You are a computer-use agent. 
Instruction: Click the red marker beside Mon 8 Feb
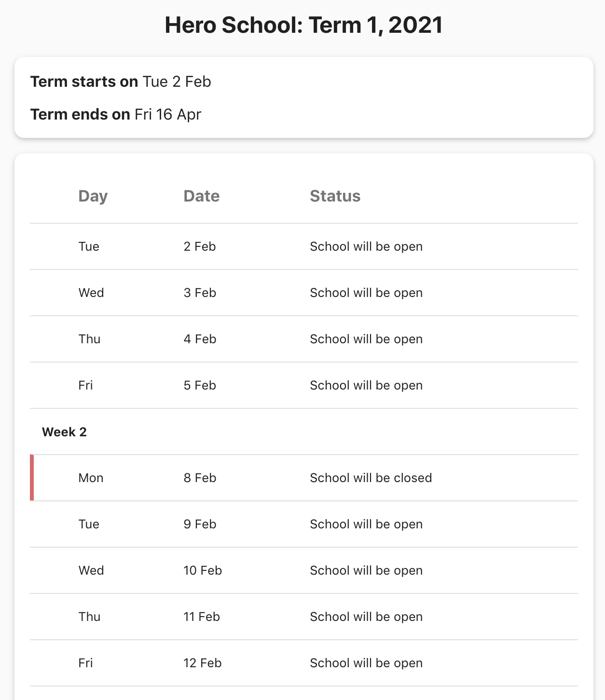[32, 478]
